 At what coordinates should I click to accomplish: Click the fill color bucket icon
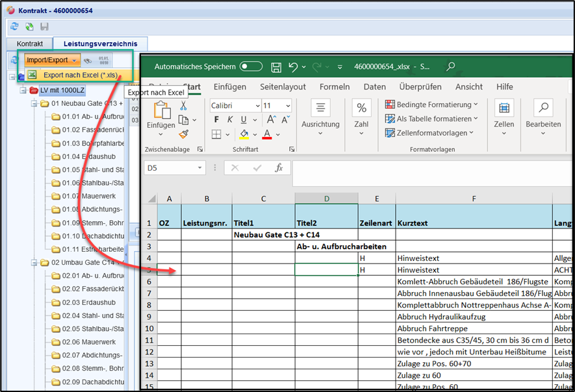point(244,134)
